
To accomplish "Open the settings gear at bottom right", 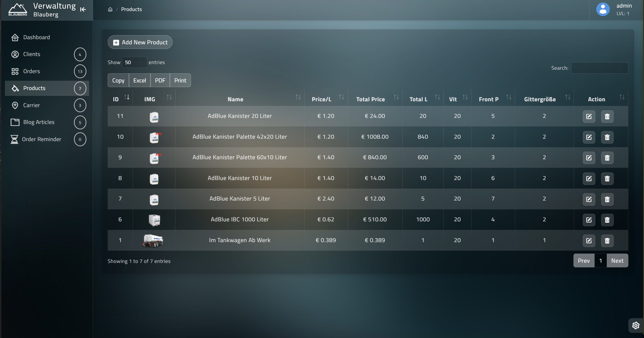I will click(636, 325).
